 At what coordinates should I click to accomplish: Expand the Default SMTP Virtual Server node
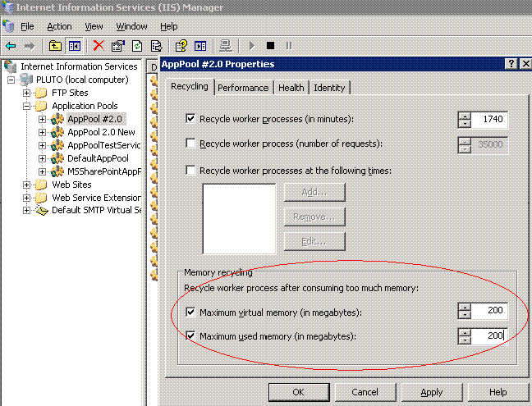[26, 211]
